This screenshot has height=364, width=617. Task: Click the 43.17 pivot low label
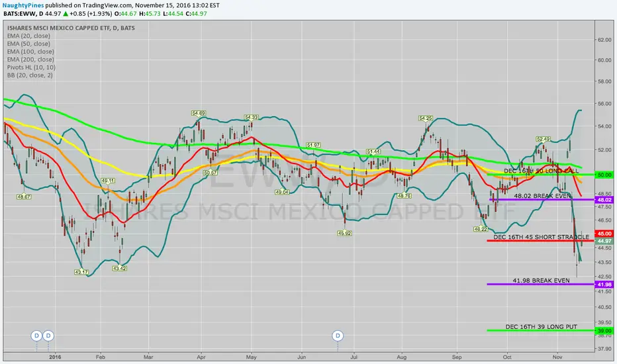tap(81, 272)
